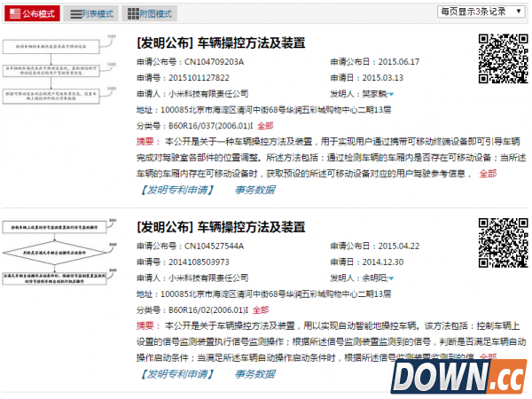Expand inventor list arrow next to 余明阳

tap(391, 278)
